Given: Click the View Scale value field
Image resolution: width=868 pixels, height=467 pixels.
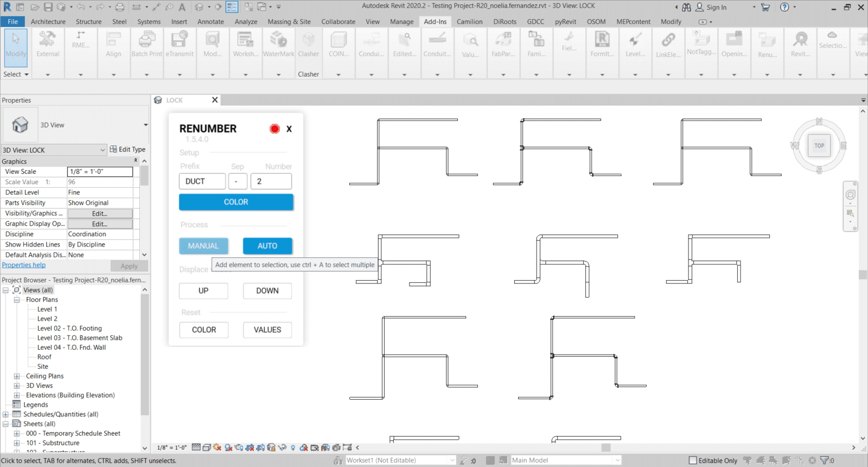Looking at the screenshot, I should (100, 172).
